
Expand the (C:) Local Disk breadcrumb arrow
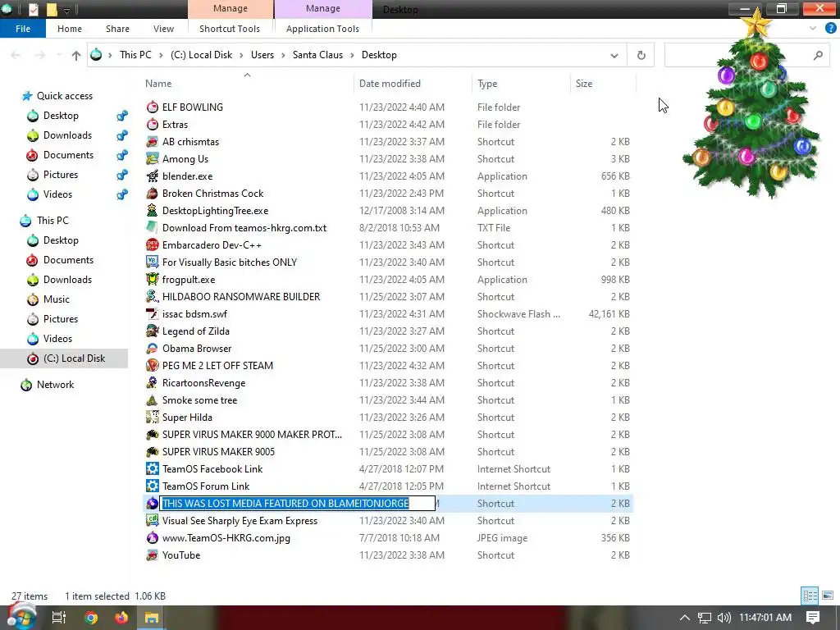[x=242, y=55]
